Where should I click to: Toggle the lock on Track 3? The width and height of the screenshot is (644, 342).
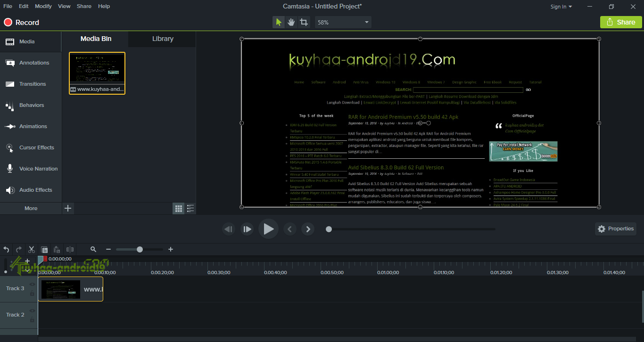(x=32, y=293)
